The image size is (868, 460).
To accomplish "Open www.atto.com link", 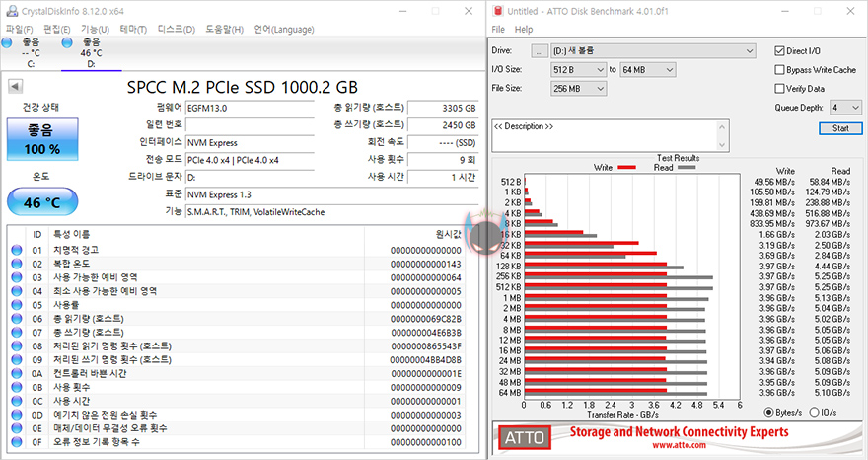I will tap(679, 445).
